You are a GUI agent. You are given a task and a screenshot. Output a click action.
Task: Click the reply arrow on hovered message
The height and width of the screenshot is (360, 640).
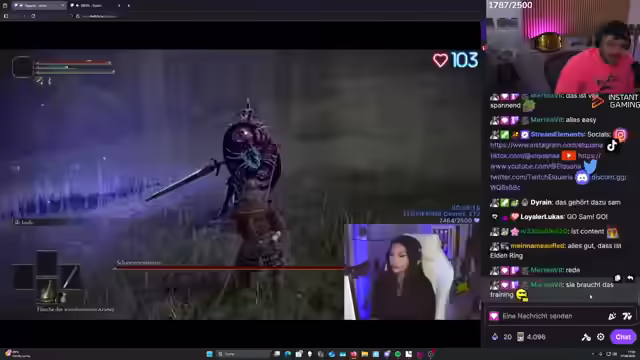pos(630,278)
